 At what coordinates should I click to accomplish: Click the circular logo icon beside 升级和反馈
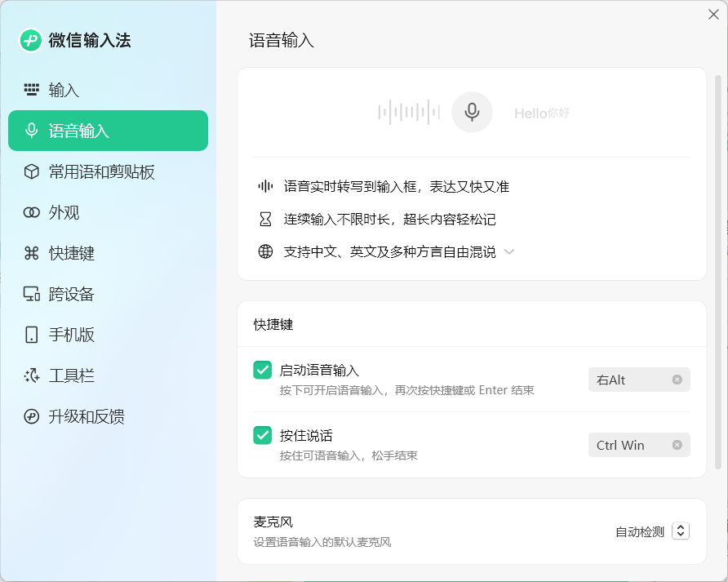pos(32,416)
